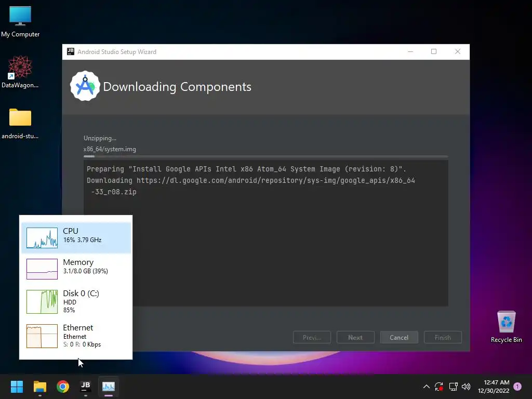Click the unzipping progress bar
Viewport: 532px width, 399px height.
[265, 156]
